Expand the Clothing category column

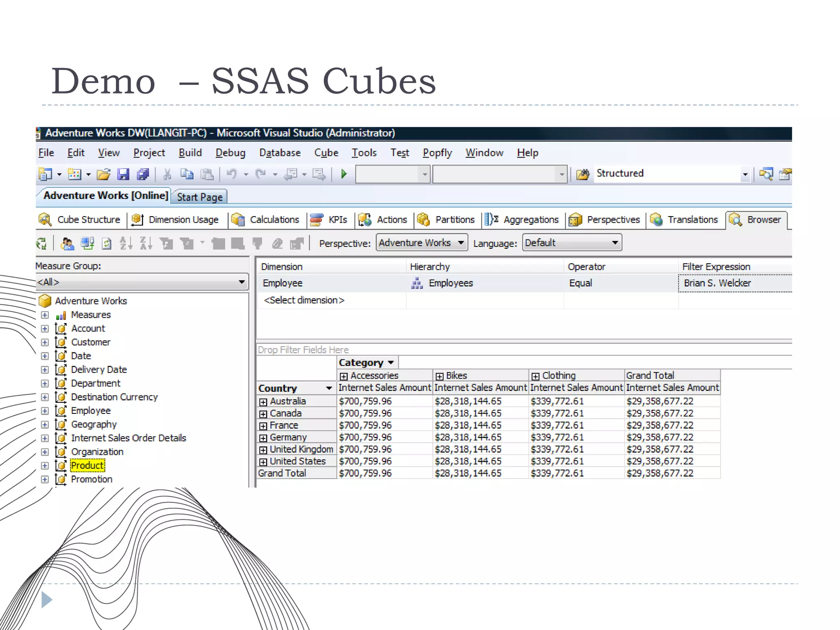point(536,376)
